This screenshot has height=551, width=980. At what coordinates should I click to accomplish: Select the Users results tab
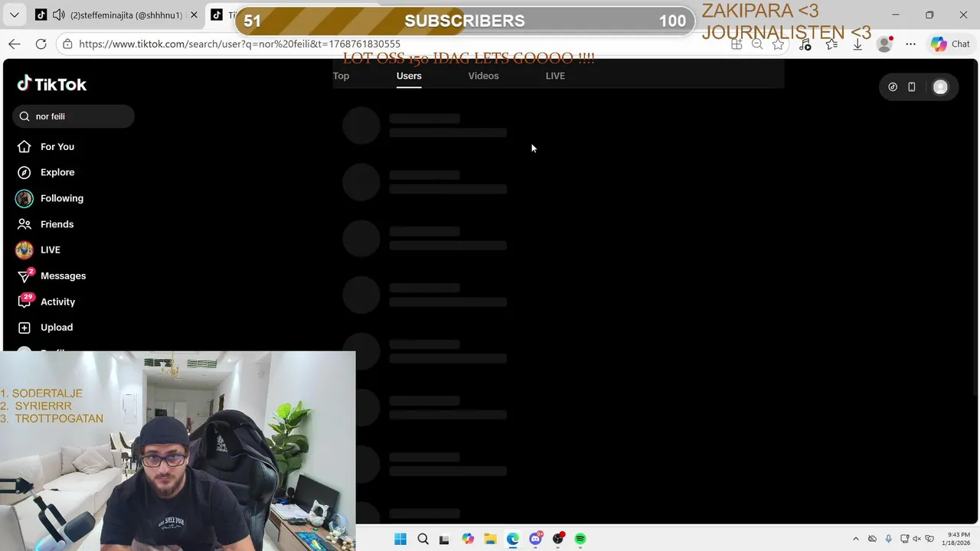[409, 76]
